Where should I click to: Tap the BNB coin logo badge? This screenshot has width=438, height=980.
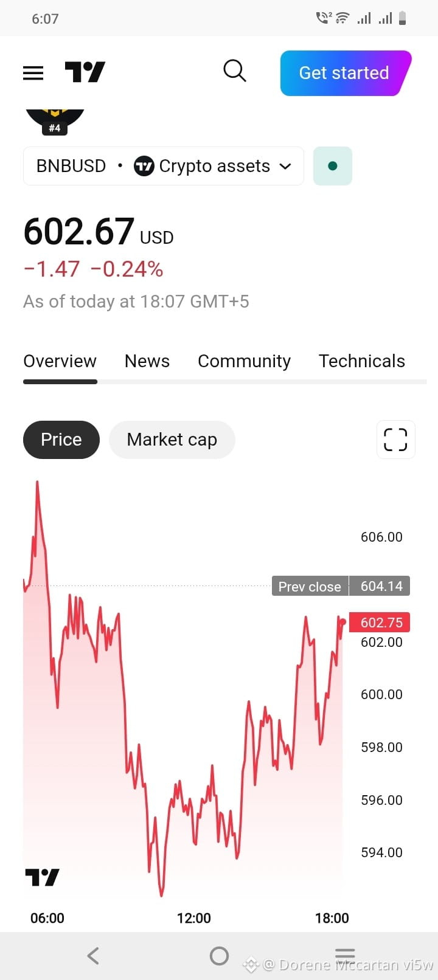click(55, 122)
